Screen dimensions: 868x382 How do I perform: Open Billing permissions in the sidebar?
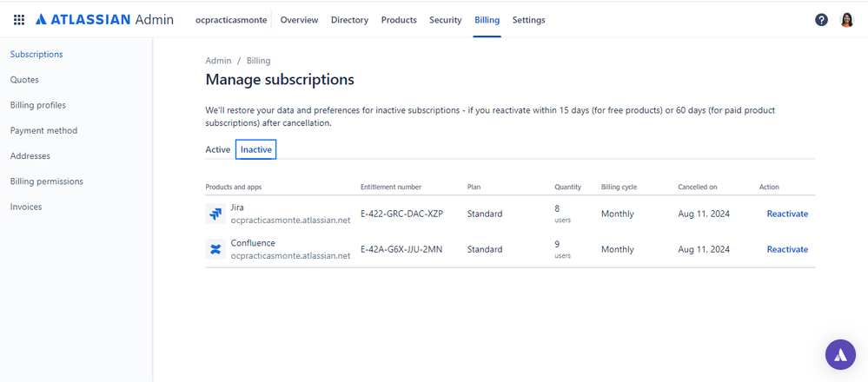pos(47,181)
